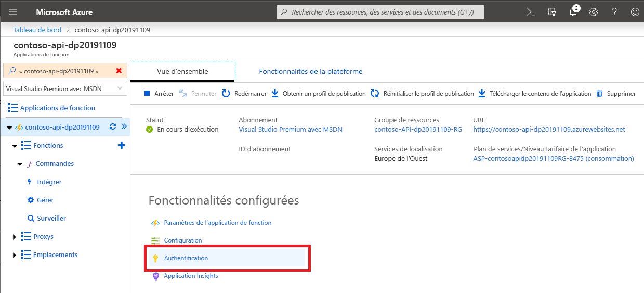Click the Fonctionnalités configurées heading

224,200
